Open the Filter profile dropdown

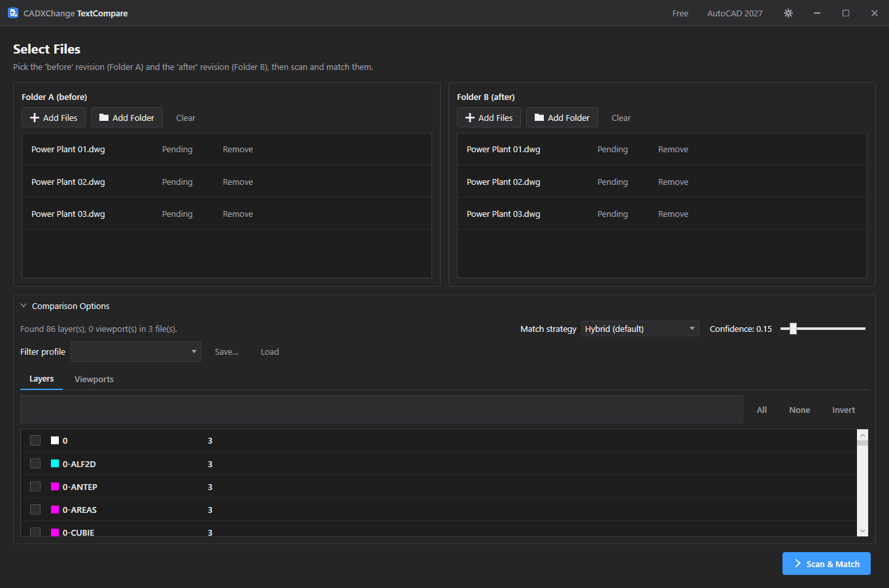click(x=136, y=351)
